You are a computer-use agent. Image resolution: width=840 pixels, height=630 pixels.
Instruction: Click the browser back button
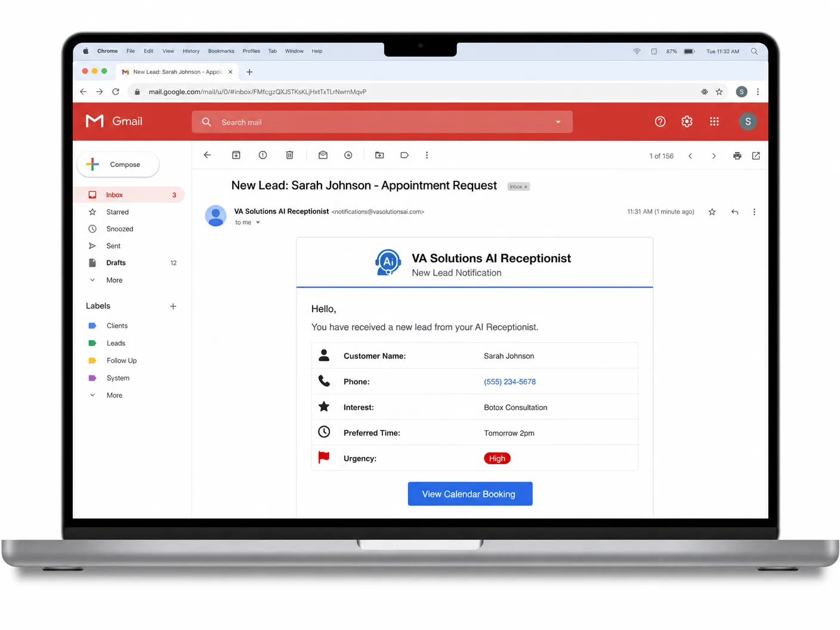(83, 92)
